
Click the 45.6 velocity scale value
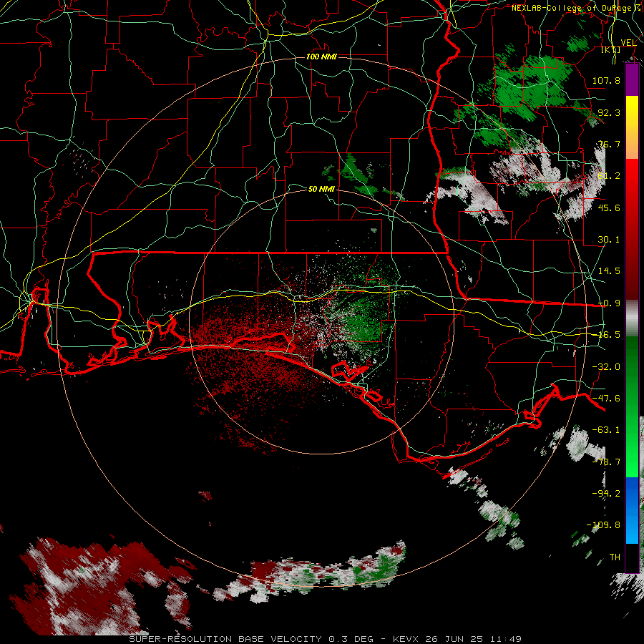(609, 208)
